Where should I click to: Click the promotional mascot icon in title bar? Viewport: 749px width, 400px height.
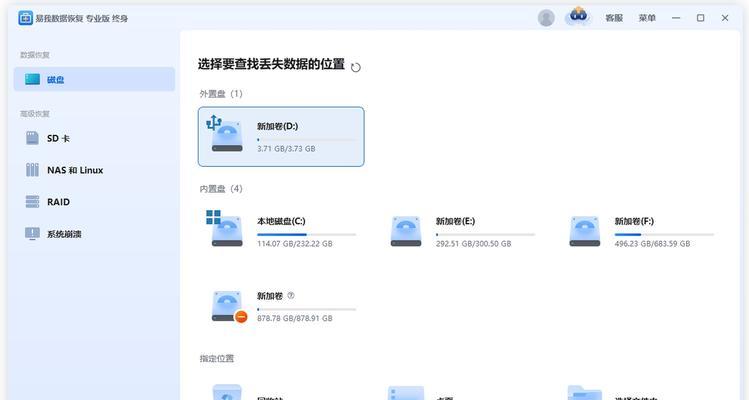coord(578,15)
